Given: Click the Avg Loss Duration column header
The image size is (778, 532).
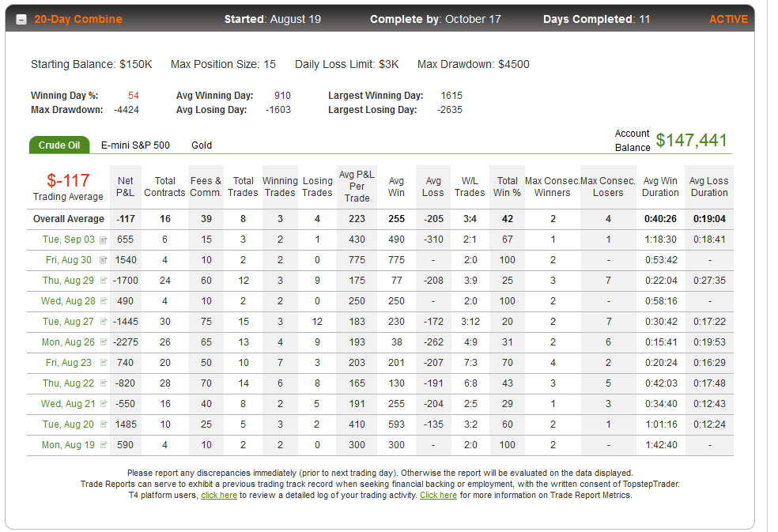Looking at the screenshot, I should pyautogui.click(x=709, y=187).
